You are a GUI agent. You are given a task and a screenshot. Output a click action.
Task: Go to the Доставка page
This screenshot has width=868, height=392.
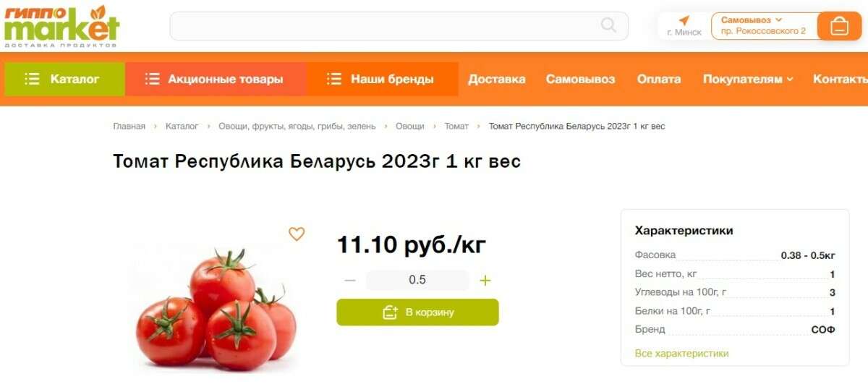(497, 79)
